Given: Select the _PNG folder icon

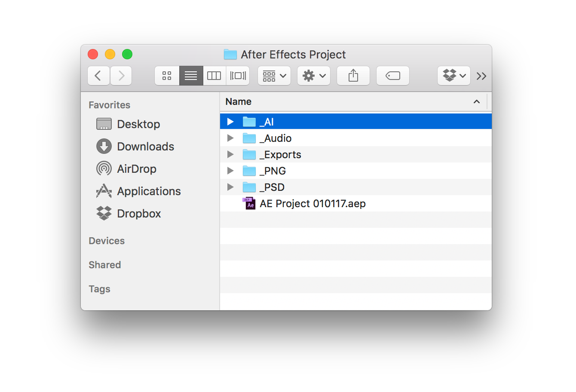Looking at the screenshot, I should click(249, 171).
